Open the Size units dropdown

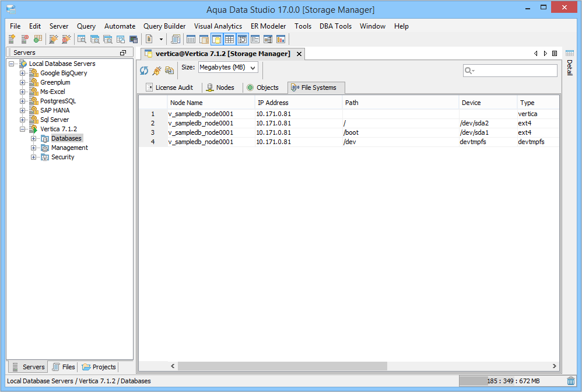click(228, 68)
